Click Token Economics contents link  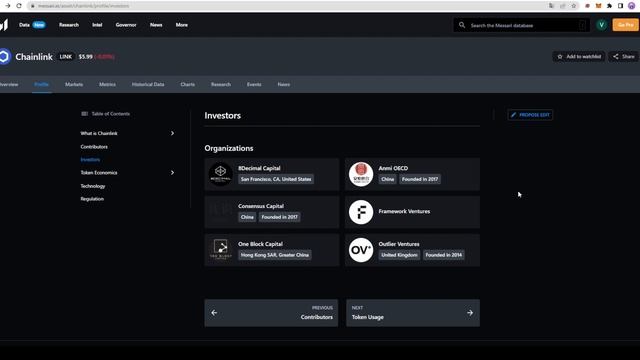coord(99,173)
